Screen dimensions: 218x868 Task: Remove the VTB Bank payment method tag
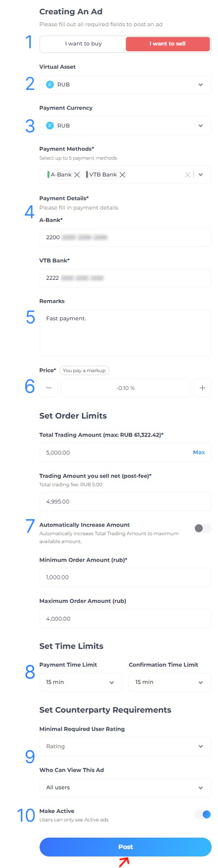122,174
